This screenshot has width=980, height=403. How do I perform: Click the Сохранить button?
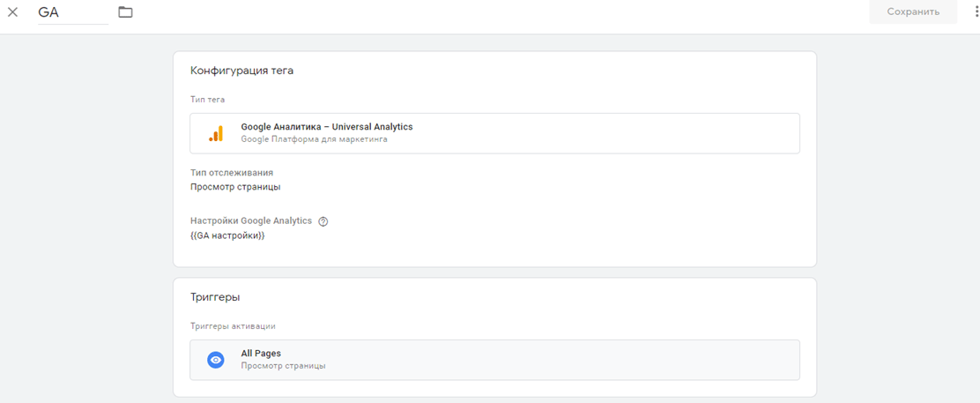[912, 11]
